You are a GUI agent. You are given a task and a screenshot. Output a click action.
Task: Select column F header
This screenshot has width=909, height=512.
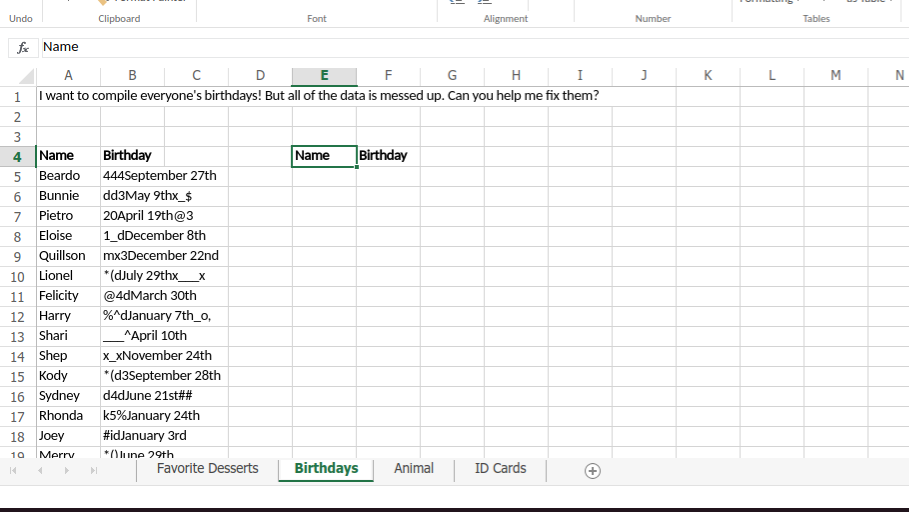(x=388, y=76)
